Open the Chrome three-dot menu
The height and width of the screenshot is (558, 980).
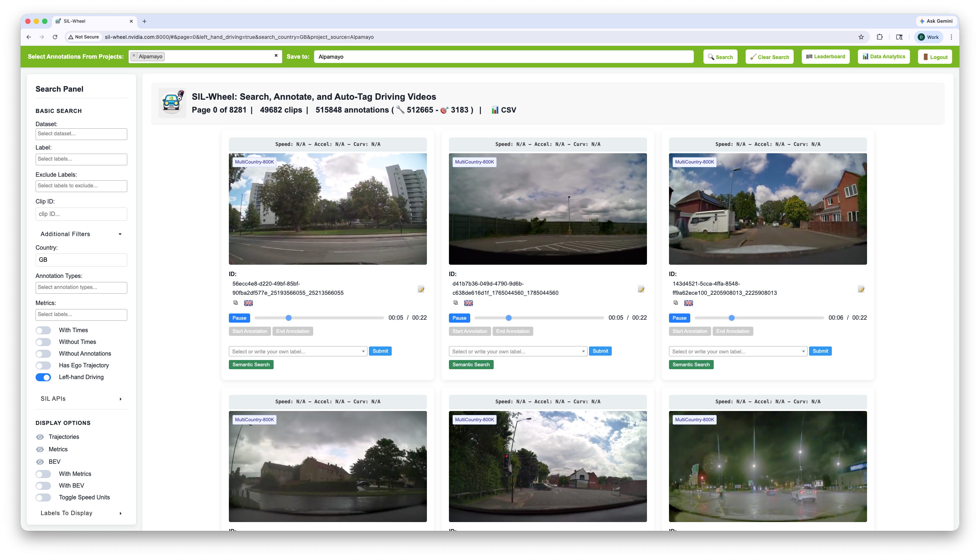951,37
